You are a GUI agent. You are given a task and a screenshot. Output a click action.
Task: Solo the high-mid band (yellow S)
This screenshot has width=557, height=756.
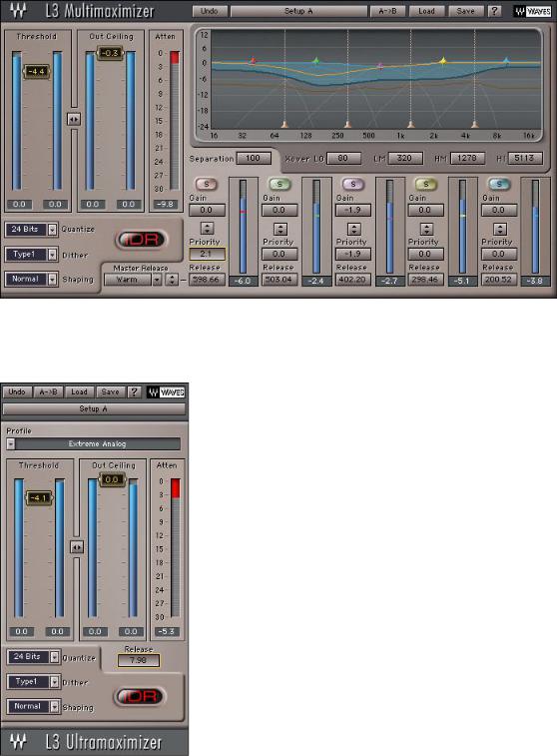(426, 184)
